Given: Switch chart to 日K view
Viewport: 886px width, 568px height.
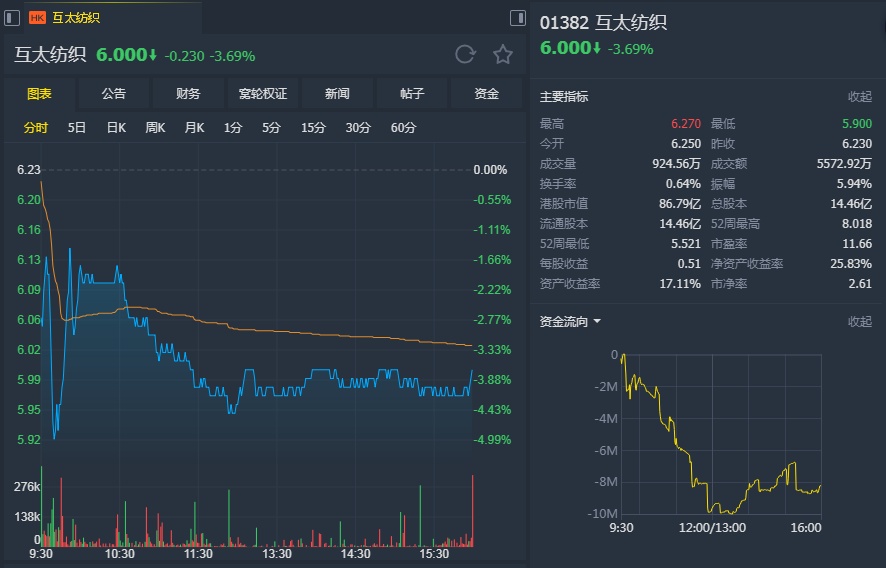Looking at the screenshot, I should pyautogui.click(x=116, y=128).
